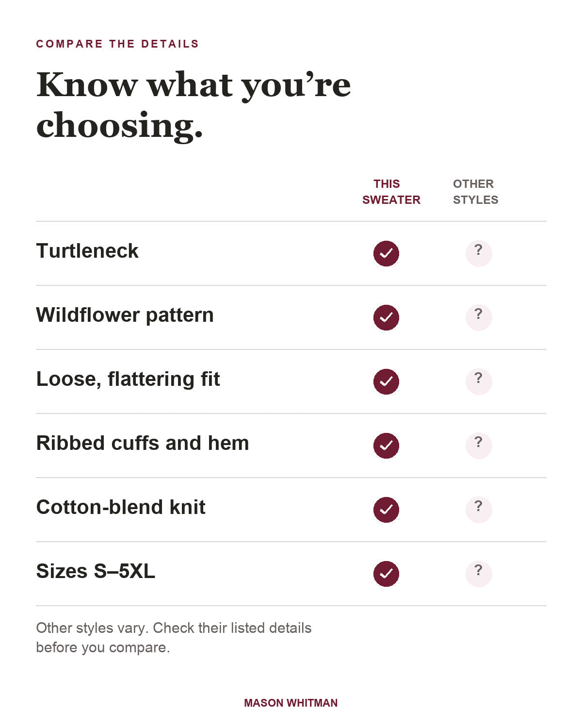Click the question mark for Sizes S–5XL
The height and width of the screenshot is (728, 582).
pyautogui.click(x=479, y=574)
